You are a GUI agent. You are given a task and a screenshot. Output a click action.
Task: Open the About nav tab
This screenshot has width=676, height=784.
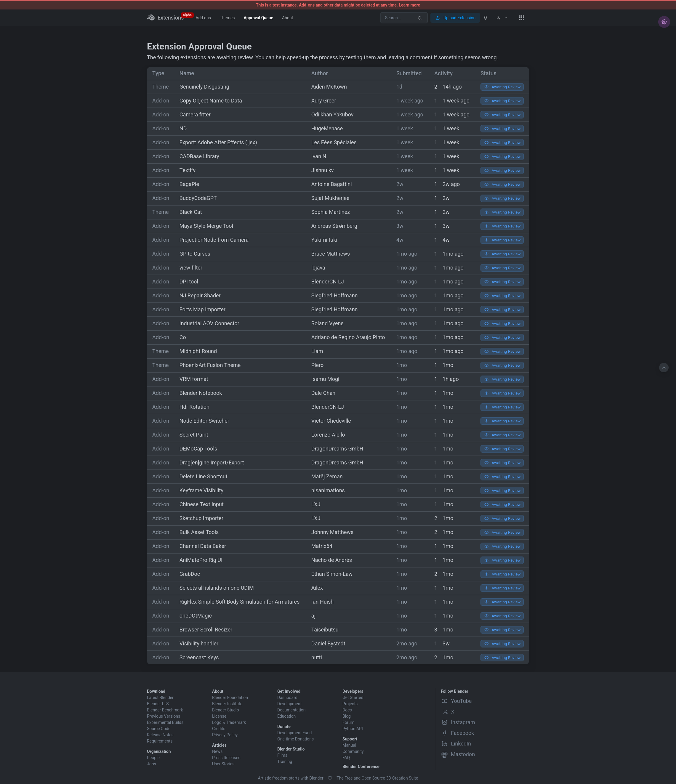pyautogui.click(x=287, y=18)
